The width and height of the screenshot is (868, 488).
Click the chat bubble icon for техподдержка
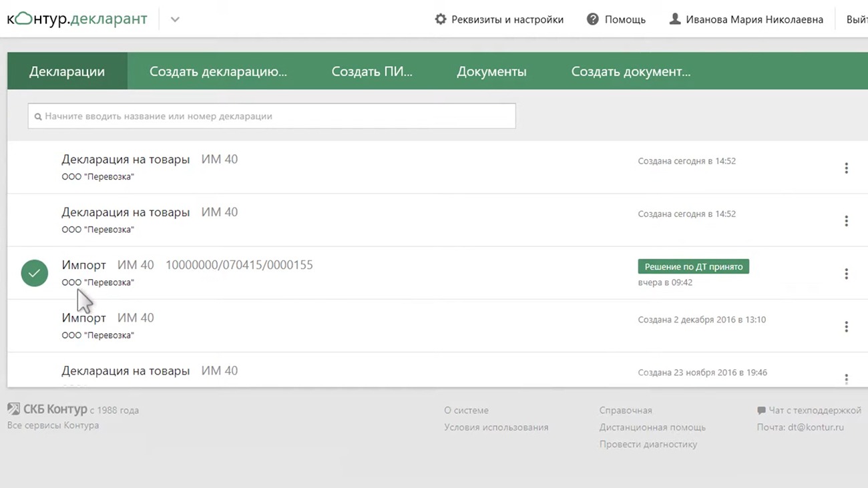761,411
